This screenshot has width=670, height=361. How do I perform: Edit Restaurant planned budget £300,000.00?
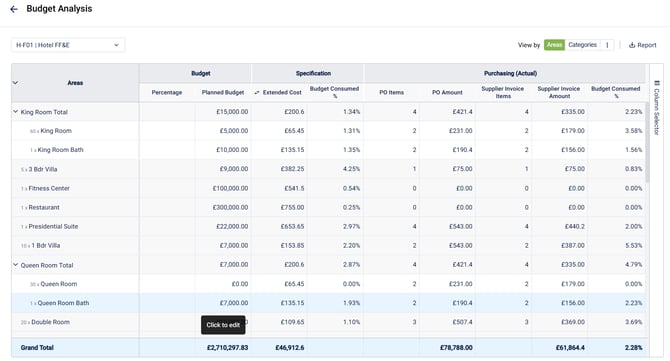coord(230,207)
